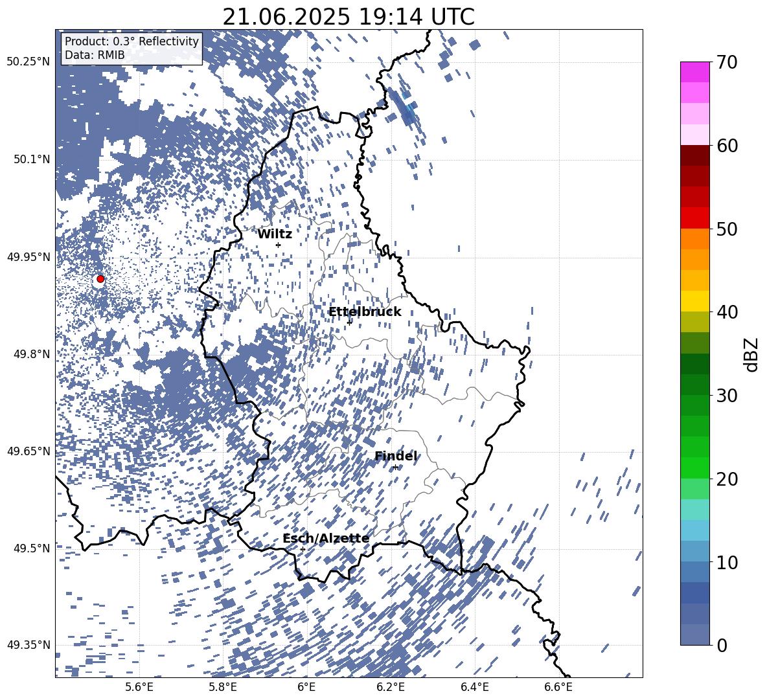Image resolution: width=767 pixels, height=700 pixels.
Task: Click the Product: 0.3° Reflectivity text
Action: tap(132, 41)
